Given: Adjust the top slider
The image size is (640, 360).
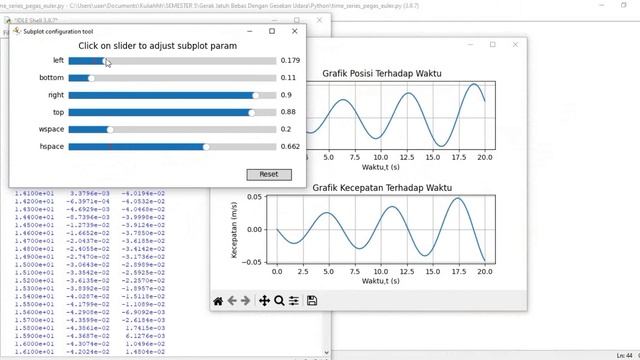Looking at the screenshot, I should (x=172, y=112).
